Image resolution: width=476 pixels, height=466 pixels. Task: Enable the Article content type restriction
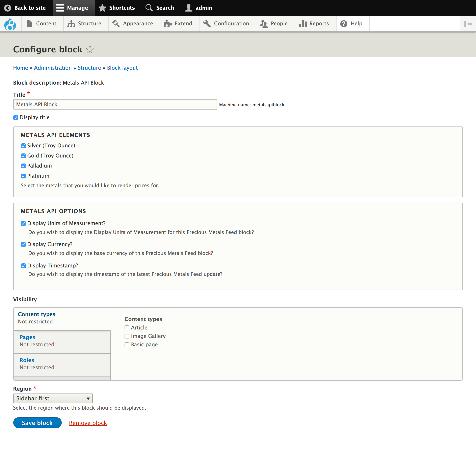tap(127, 328)
